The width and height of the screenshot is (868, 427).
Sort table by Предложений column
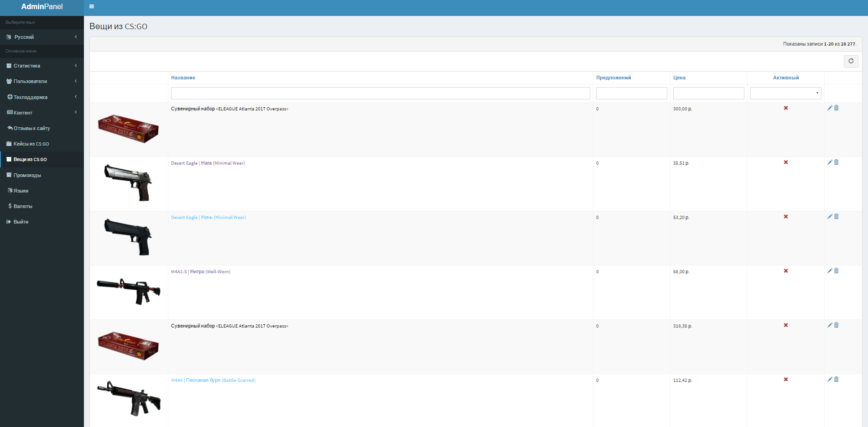pos(613,78)
